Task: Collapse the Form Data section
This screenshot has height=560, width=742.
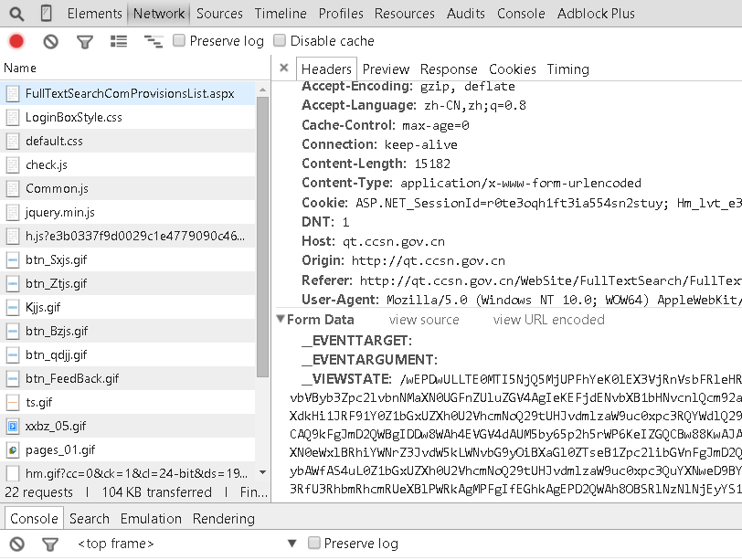Action: (x=281, y=320)
